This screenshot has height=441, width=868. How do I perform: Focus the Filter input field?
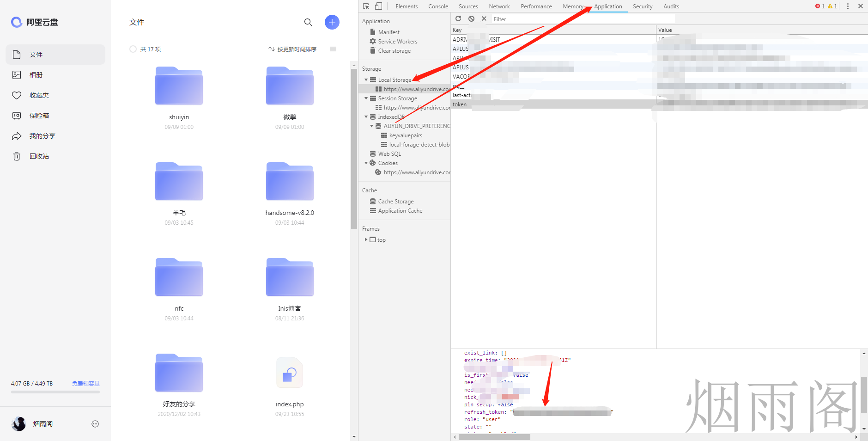click(x=583, y=19)
